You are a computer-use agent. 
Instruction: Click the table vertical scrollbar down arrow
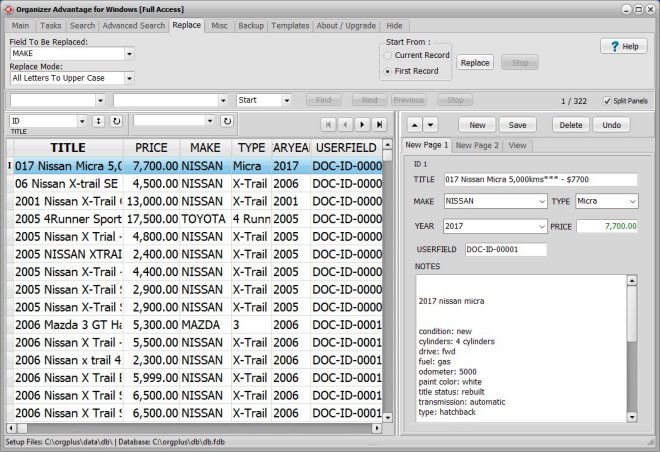click(x=388, y=417)
